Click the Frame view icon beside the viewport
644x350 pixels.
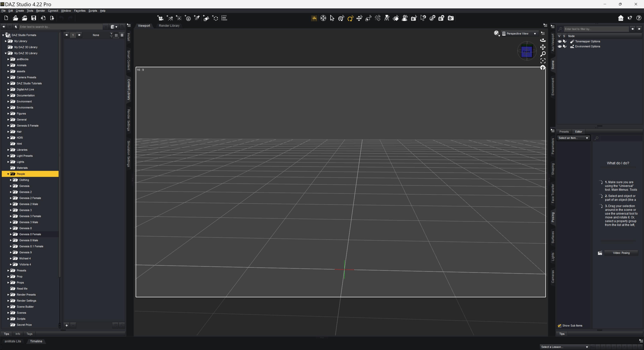click(x=543, y=61)
